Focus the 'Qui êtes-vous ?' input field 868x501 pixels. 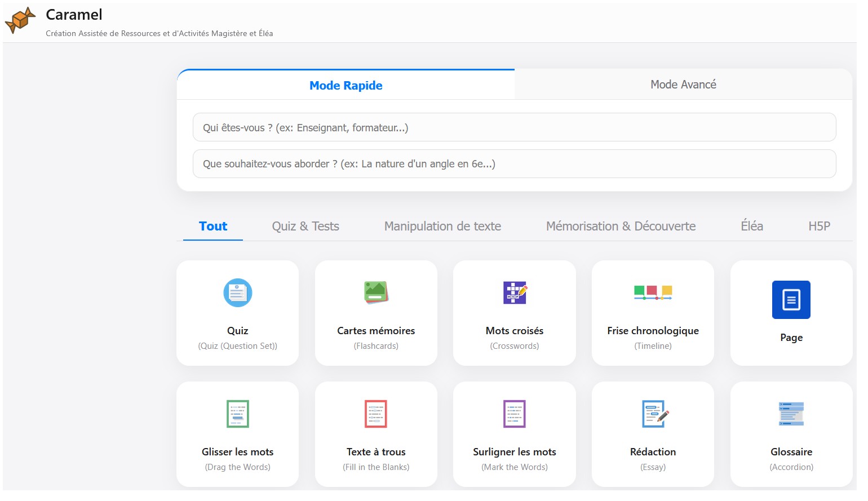click(x=514, y=128)
